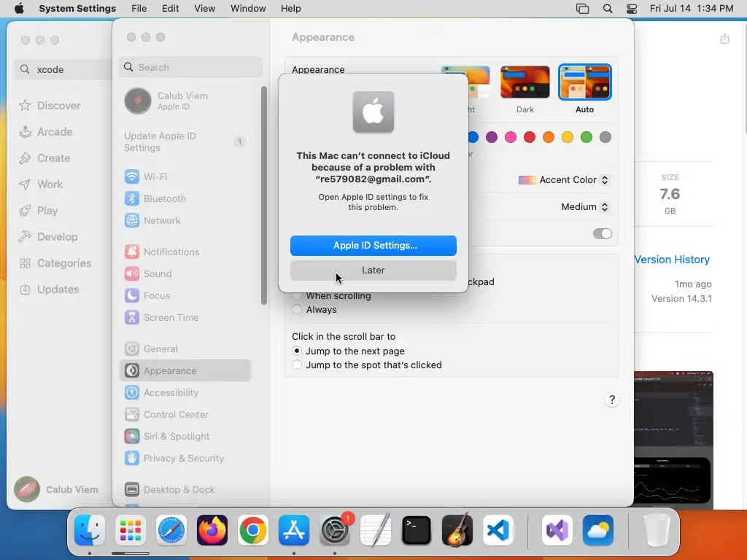Open the File menu
Image resolution: width=747 pixels, height=560 pixels.
[139, 9]
